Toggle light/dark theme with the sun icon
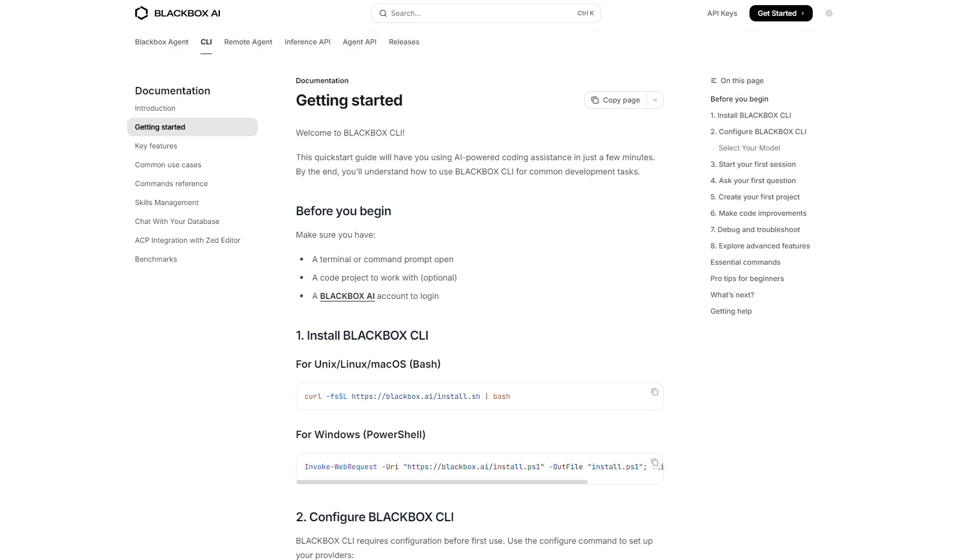 (x=829, y=13)
